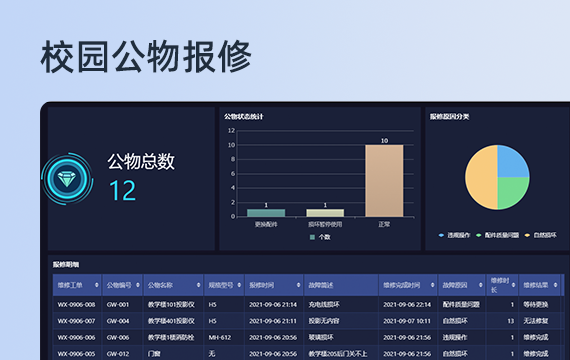The image size is (570, 360).
Task: Sort table by 维修工单 column arrows
Action: 97,285
